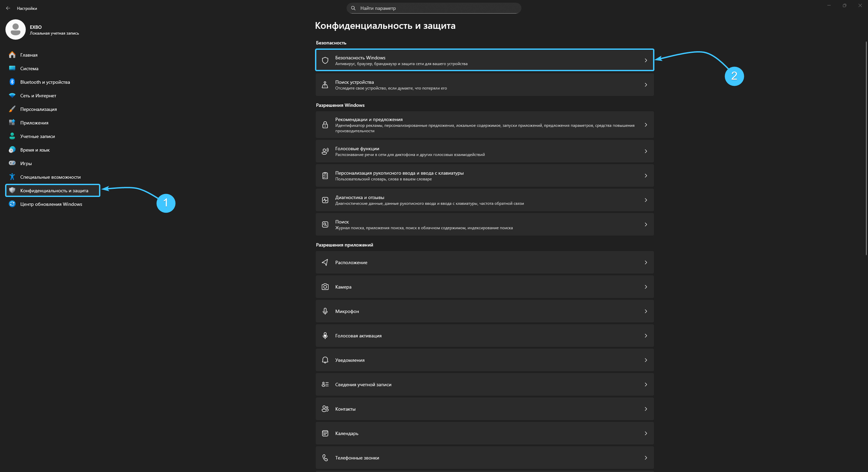The width and height of the screenshot is (868, 472).
Task: Click the location arrow icon
Action: coord(325,262)
